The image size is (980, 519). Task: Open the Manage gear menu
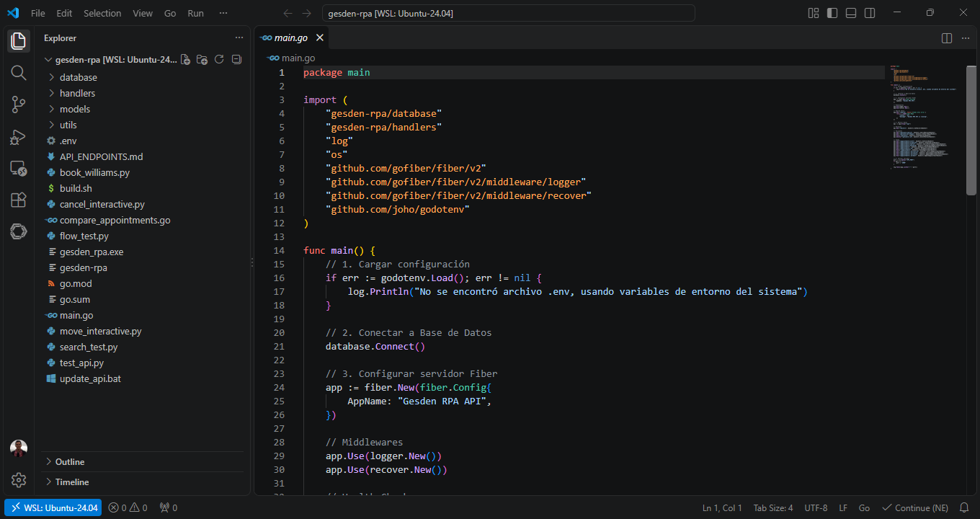19,480
